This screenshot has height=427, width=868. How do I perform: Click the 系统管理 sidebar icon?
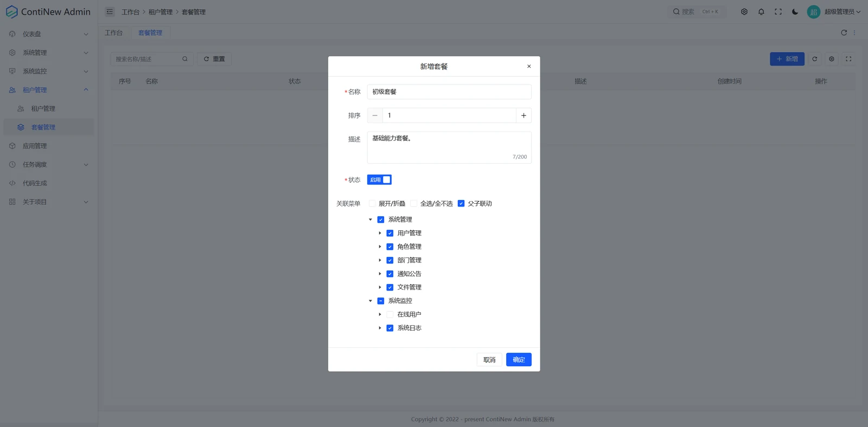click(x=12, y=53)
